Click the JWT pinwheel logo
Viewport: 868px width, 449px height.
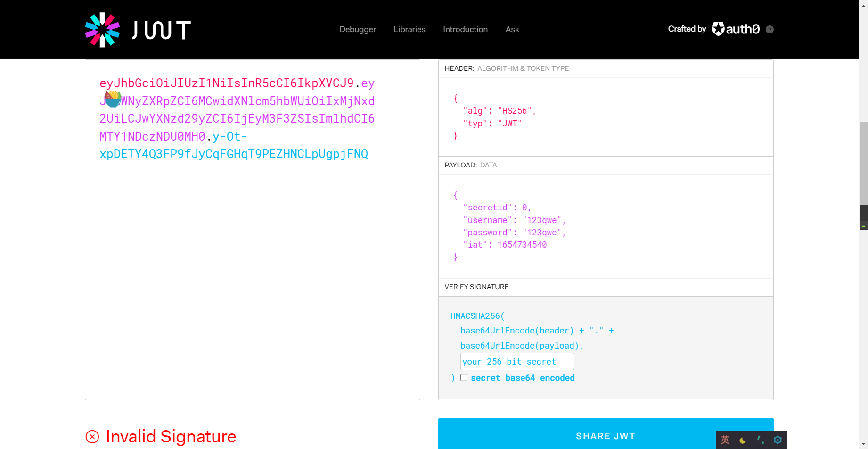click(x=102, y=30)
